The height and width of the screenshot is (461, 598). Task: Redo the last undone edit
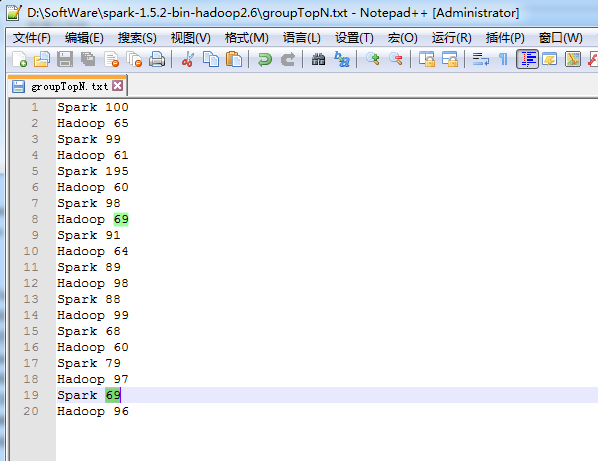point(288,59)
